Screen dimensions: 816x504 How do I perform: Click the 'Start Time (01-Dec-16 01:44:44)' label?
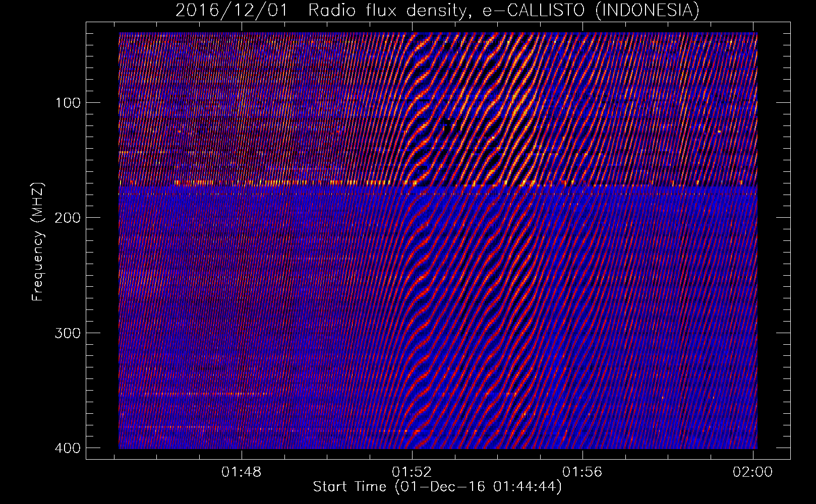click(437, 487)
